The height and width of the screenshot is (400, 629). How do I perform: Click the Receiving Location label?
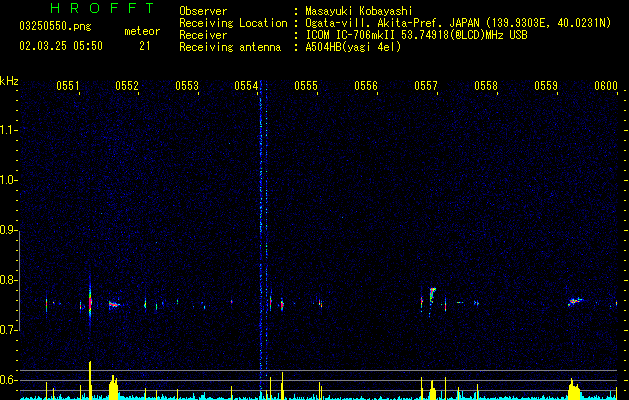point(233,23)
